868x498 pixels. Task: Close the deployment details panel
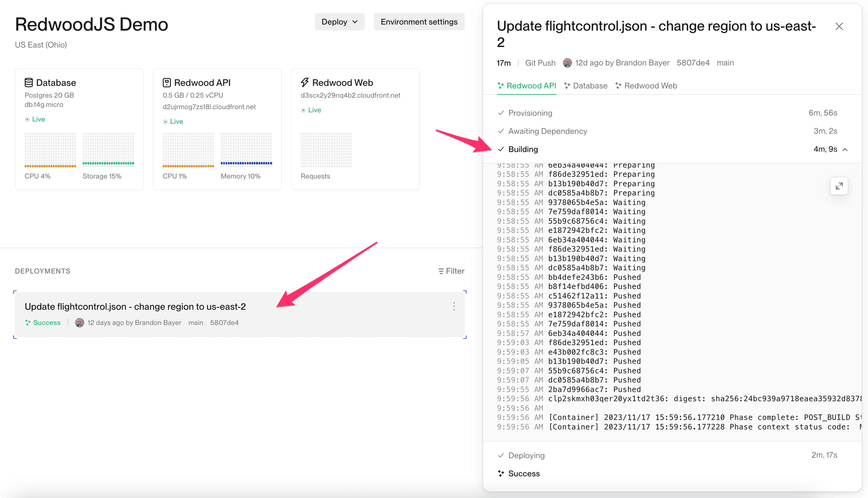point(839,27)
